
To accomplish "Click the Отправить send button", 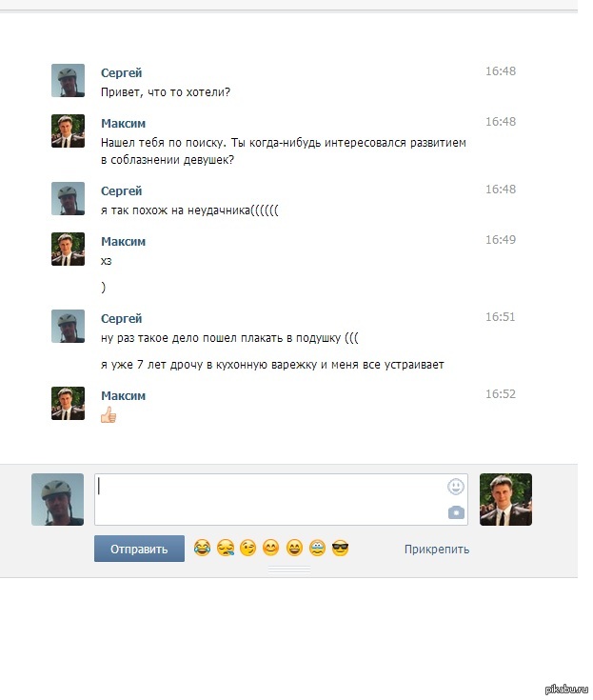I will [x=139, y=549].
